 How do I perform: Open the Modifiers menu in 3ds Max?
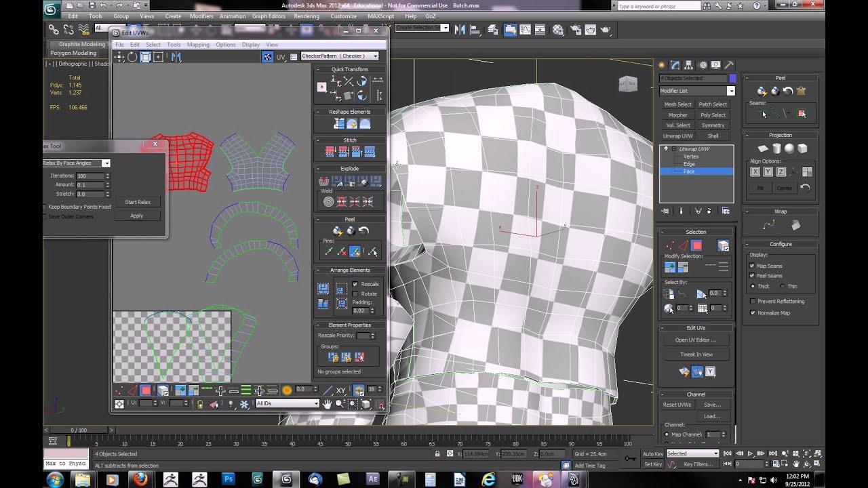[x=201, y=16]
